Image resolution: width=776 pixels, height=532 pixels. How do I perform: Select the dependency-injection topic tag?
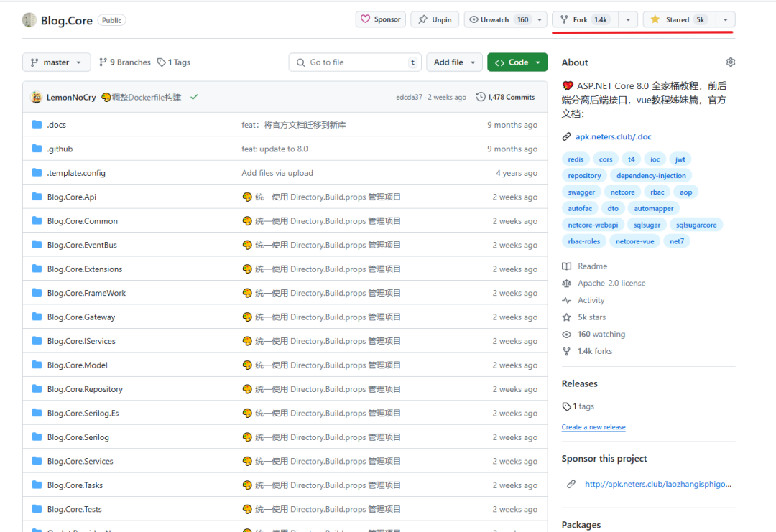pyautogui.click(x=651, y=175)
